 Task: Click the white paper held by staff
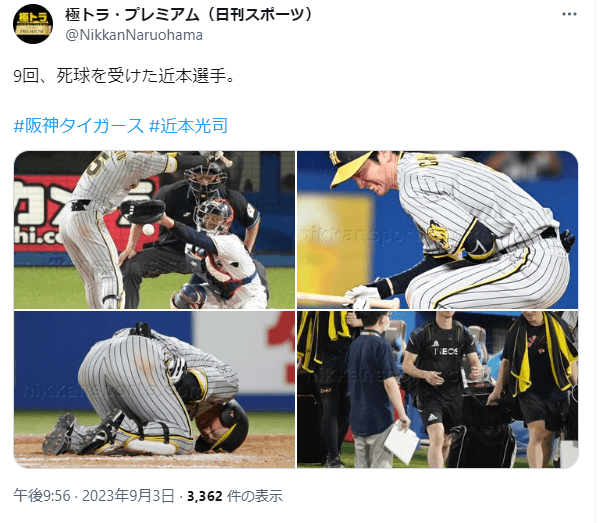pyautogui.click(x=402, y=442)
